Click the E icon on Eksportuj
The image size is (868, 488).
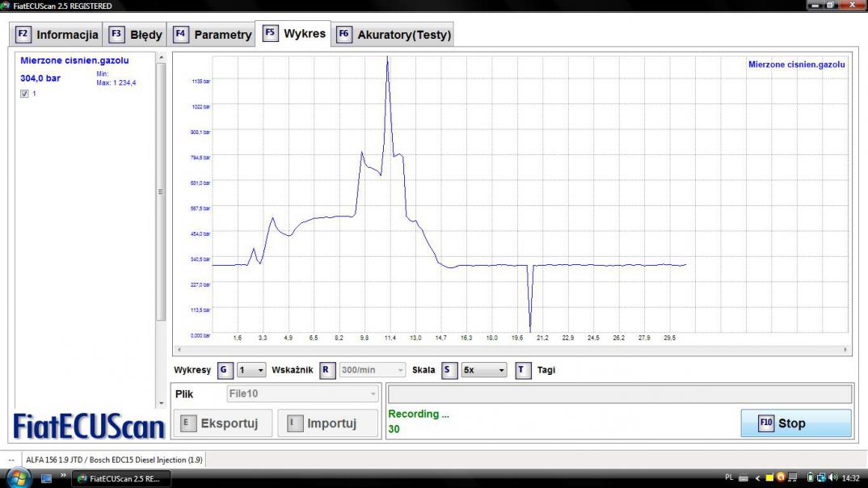tap(188, 423)
